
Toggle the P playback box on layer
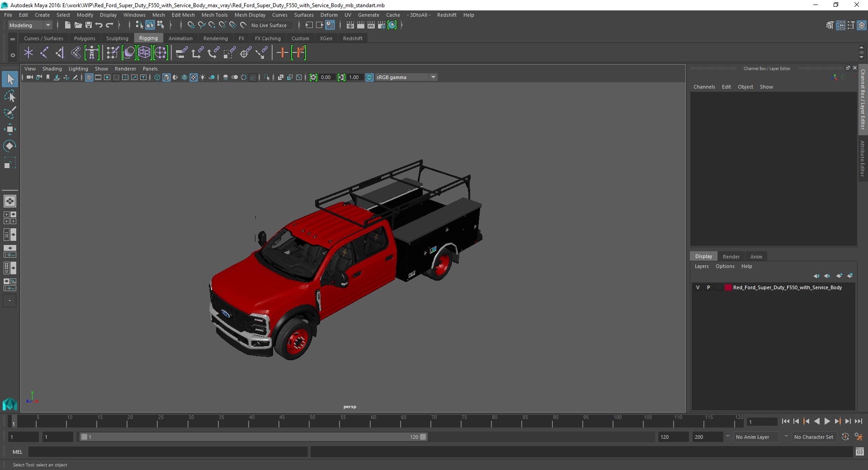click(708, 287)
